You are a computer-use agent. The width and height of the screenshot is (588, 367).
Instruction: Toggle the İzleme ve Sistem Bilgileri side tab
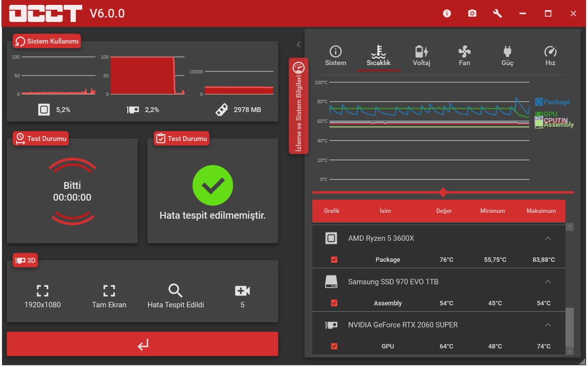click(x=299, y=106)
